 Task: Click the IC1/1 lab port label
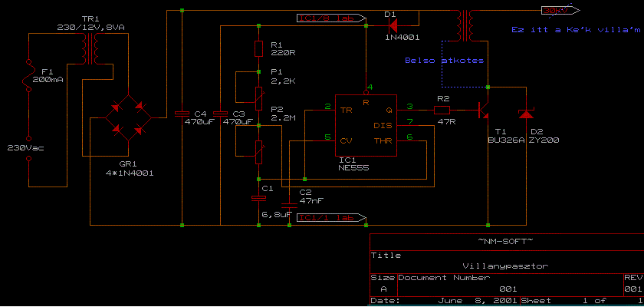coord(331,218)
